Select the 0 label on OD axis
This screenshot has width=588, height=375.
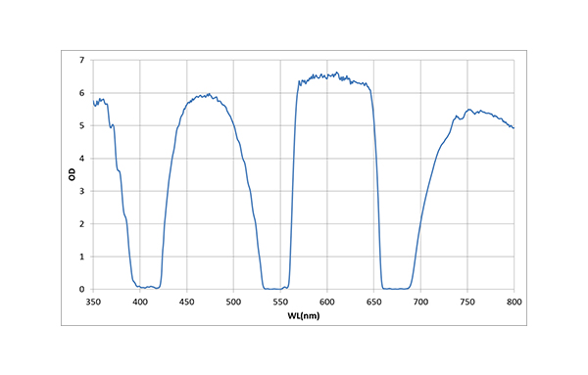(x=82, y=289)
